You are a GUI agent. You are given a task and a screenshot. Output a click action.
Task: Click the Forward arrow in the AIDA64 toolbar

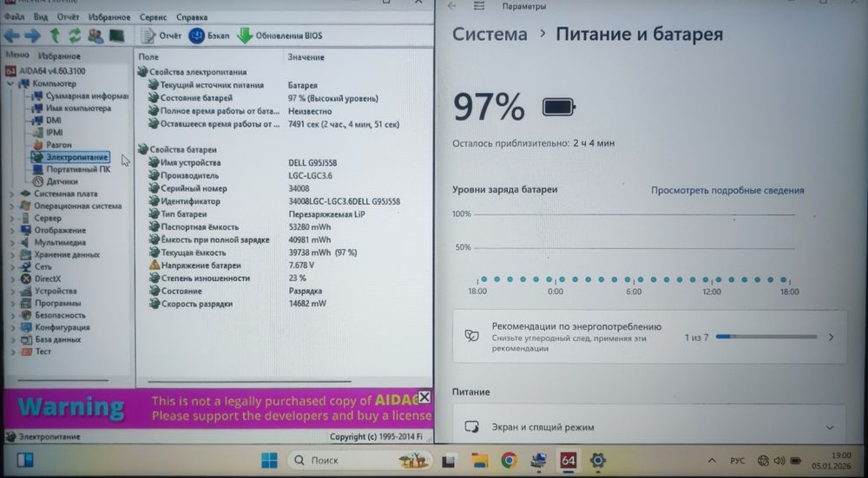pos(32,36)
